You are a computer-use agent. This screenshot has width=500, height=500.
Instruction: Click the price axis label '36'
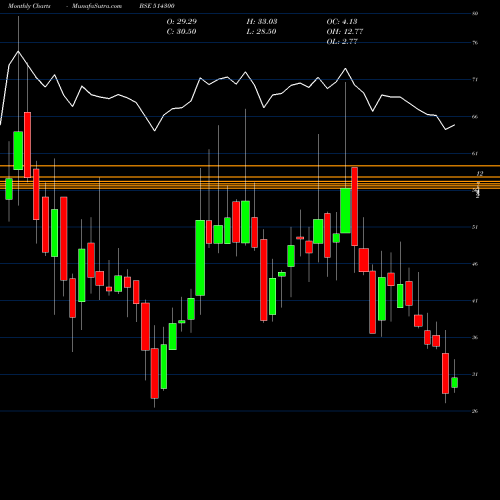(x=475, y=337)
